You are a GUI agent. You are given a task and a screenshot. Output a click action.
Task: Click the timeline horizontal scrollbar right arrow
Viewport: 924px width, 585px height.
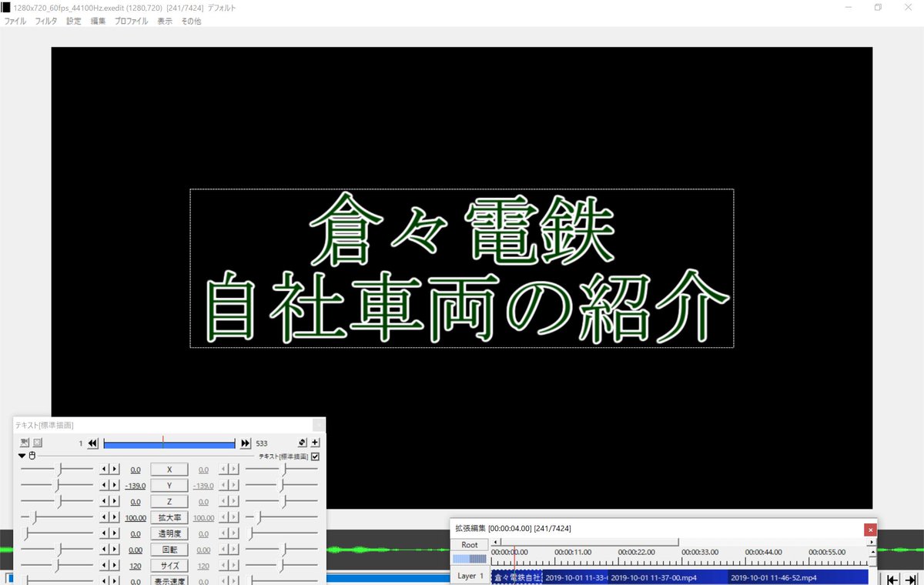pos(872,542)
